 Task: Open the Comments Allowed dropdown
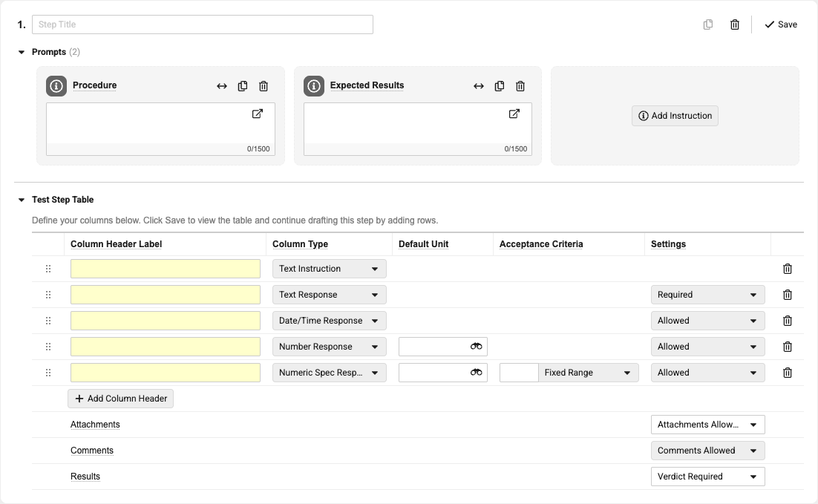point(707,451)
